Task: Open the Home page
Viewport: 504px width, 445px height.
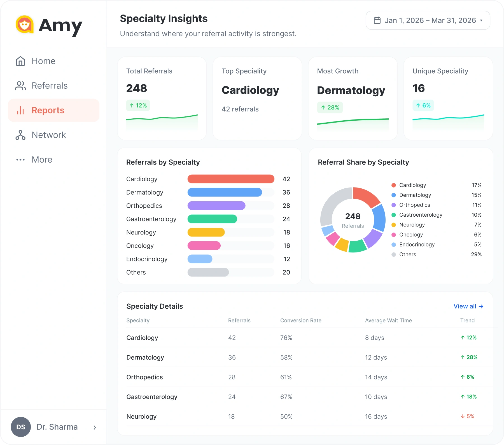Action: pyautogui.click(x=54, y=61)
